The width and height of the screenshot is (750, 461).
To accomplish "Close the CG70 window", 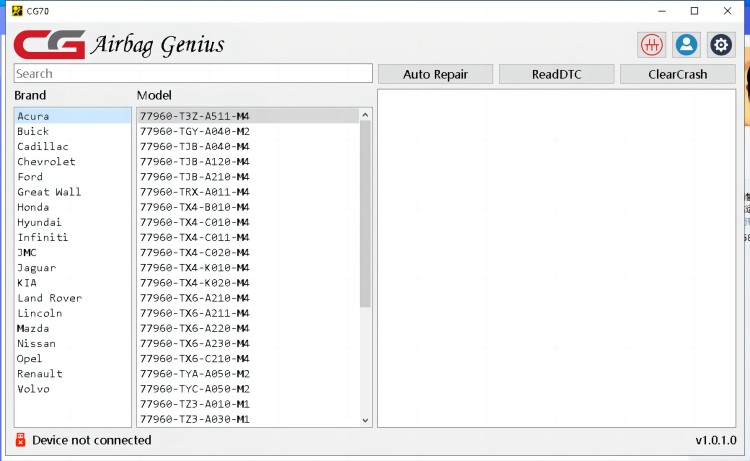I will pyautogui.click(x=728, y=11).
